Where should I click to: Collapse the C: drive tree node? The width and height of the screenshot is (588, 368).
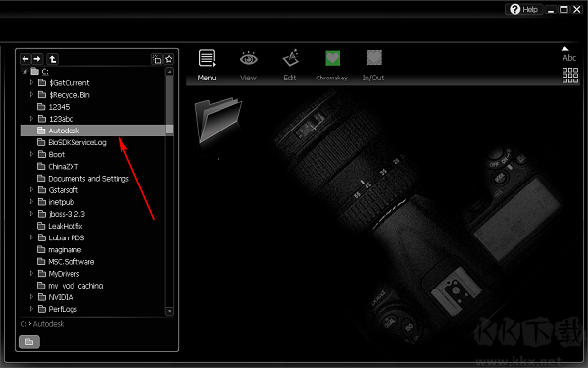click(x=24, y=71)
